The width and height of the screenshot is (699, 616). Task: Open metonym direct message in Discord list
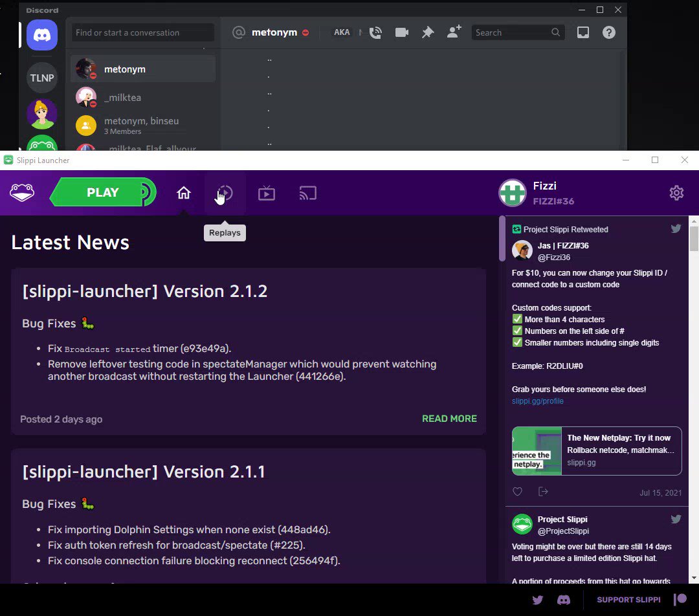click(143, 69)
